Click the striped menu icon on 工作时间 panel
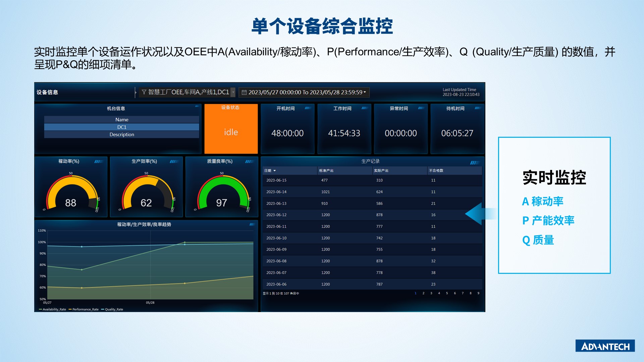The height and width of the screenshot is (362, 644). click(364, 108)
